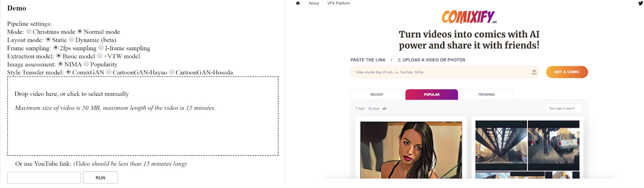
Task: Enable I-frame sampling option
Action: click(x=101, y=47)
